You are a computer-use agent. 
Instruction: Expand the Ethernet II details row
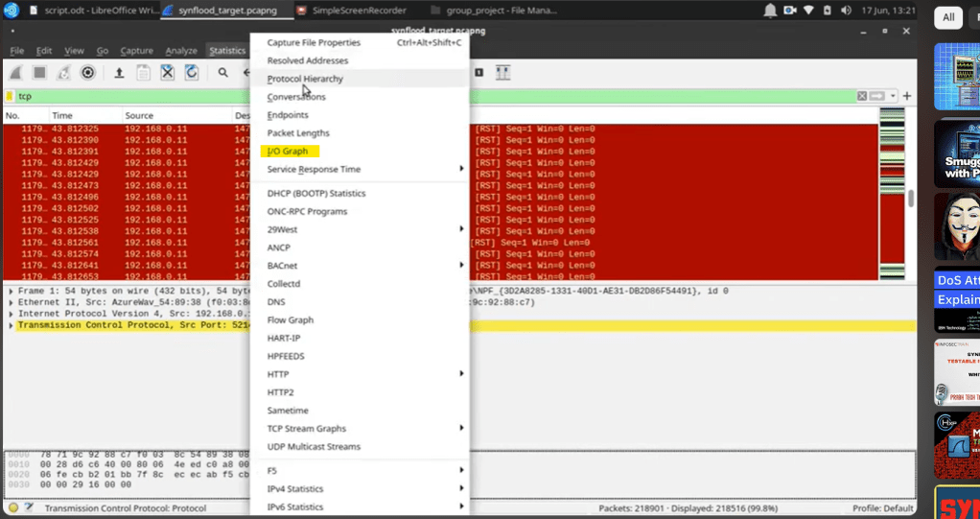pos(11,302)
